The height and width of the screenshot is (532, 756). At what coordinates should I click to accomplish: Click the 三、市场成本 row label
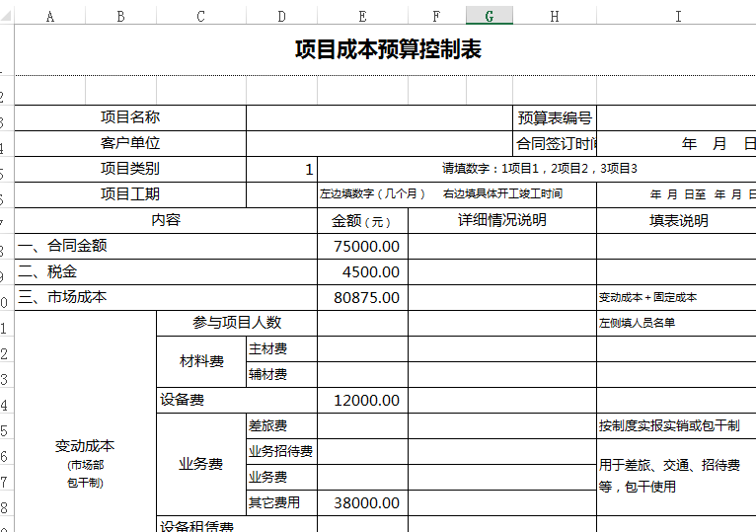[x=166, y=297]
